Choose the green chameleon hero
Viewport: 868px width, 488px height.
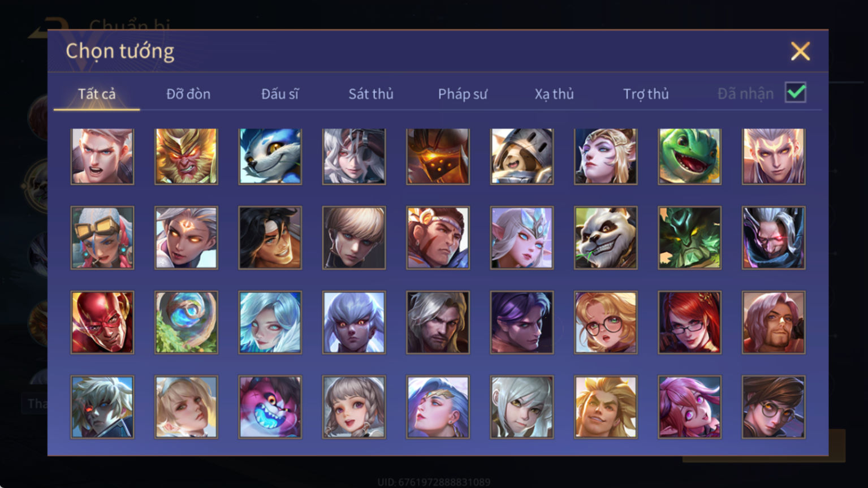point(689,156)
